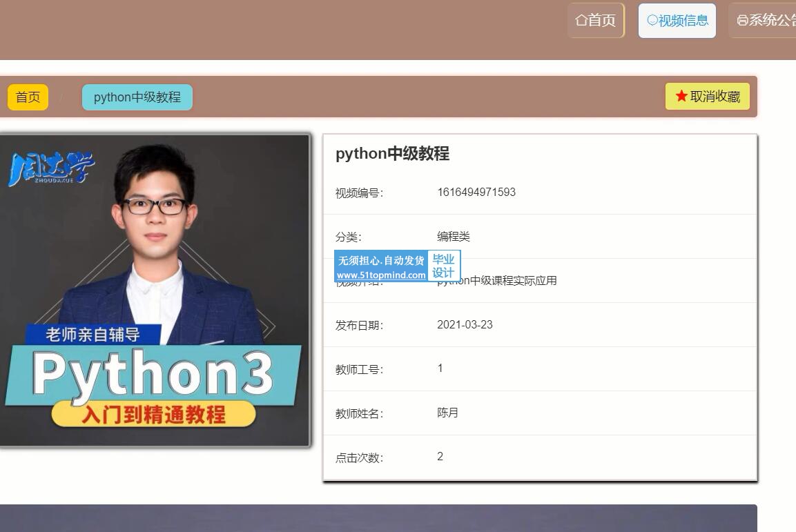The height and width of the screenshot is (532, 796).
Task: Select the 视频信息 navigation tab
Action: coord(677,20)
